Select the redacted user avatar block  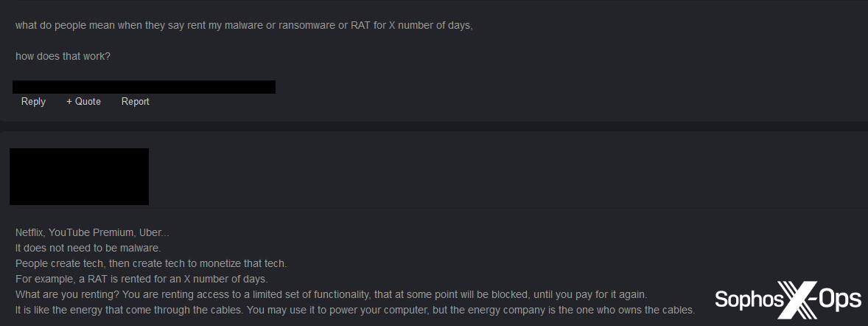click(79, 176)
